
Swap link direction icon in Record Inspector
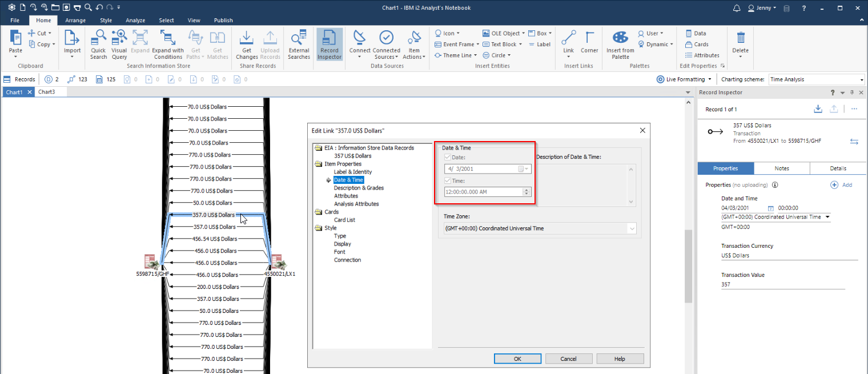854,142
